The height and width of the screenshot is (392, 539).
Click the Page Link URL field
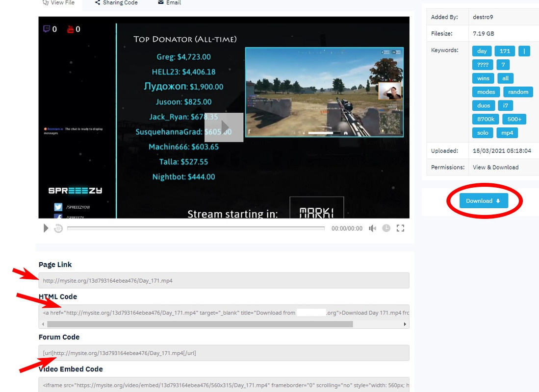224,280
